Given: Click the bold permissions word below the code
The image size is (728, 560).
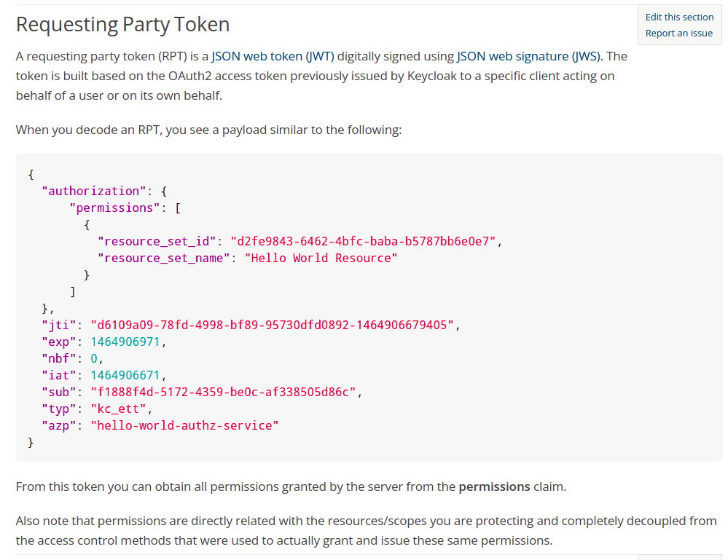Looking at the screenshot, I should tap(494, 486).
